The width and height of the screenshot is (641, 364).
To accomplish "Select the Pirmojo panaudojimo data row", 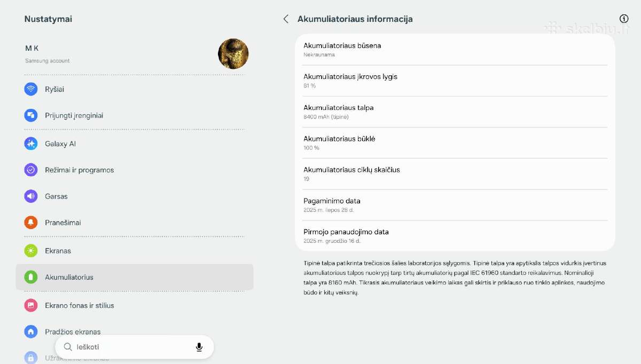I will pyautogui.click(x=455, y=236).
